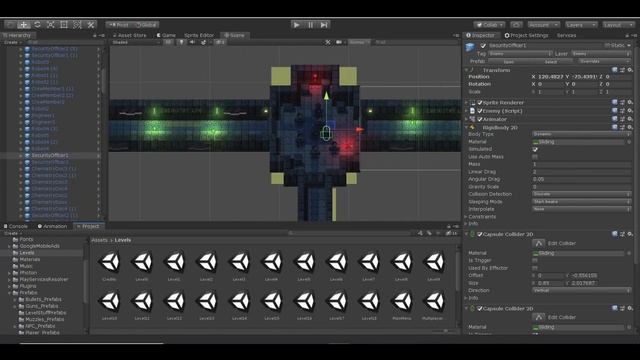Open the Scene view effects icon
Viewport: 640px width, 360px height.
pos(204,42)
